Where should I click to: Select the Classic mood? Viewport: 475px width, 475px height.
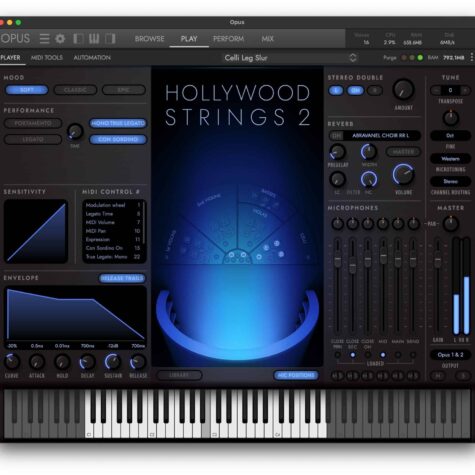tap(75, 90)
